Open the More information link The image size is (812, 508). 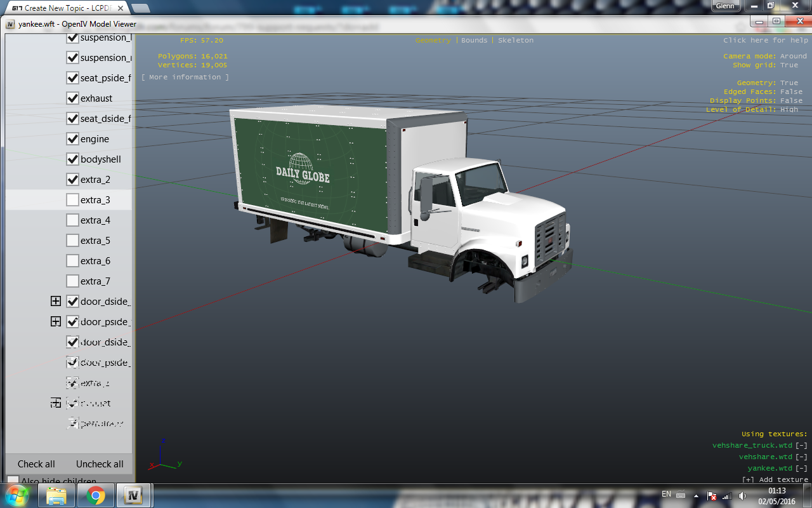pos(185,77)
